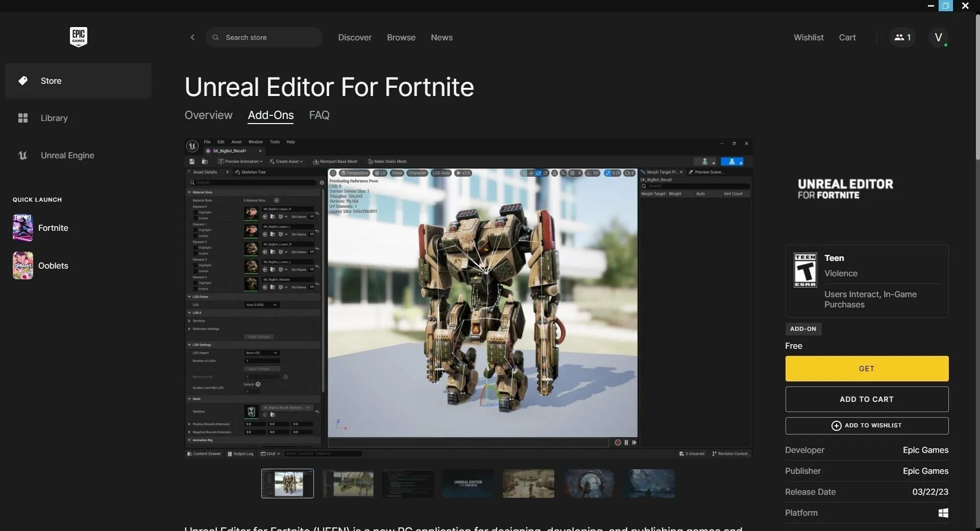Click the Unreal Editor for Fortnite logo

click(845, 188)
